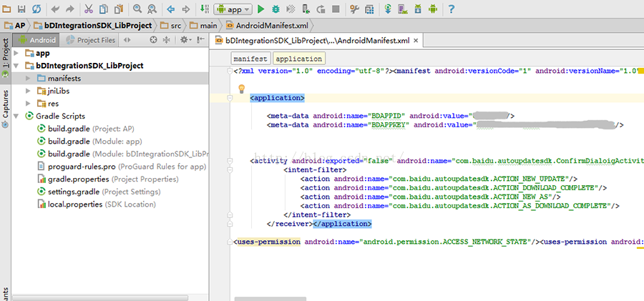Click the Copy icon in toolbar

click(x=104, y=9)
